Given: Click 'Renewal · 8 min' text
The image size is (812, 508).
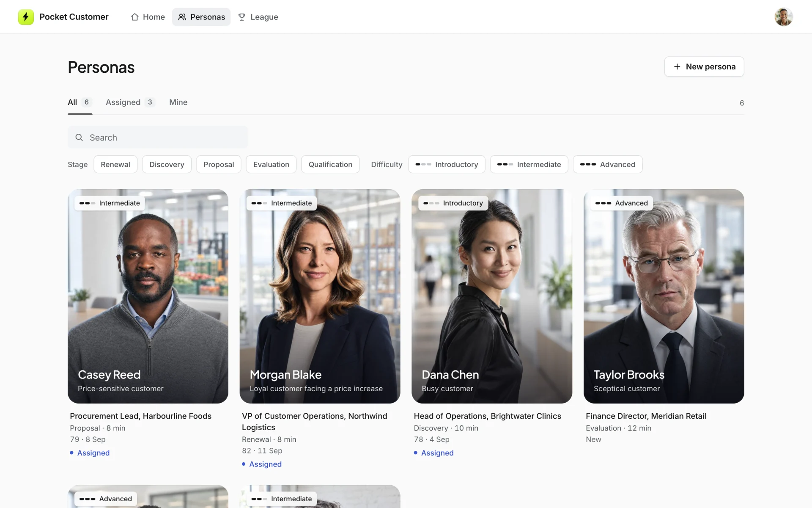Looking at the screenshot, I should pos(269,439).
